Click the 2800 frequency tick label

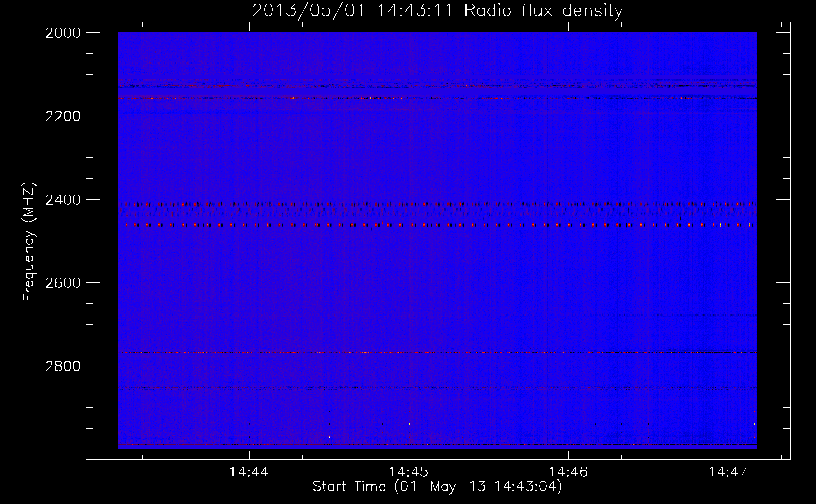pyautogui.click(x=63, y=366)
